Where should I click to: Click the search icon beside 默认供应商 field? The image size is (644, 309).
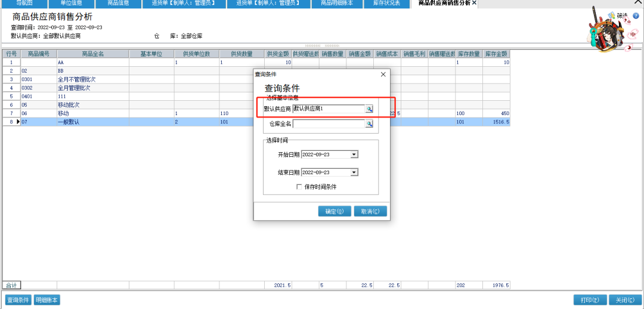(369, 109)
